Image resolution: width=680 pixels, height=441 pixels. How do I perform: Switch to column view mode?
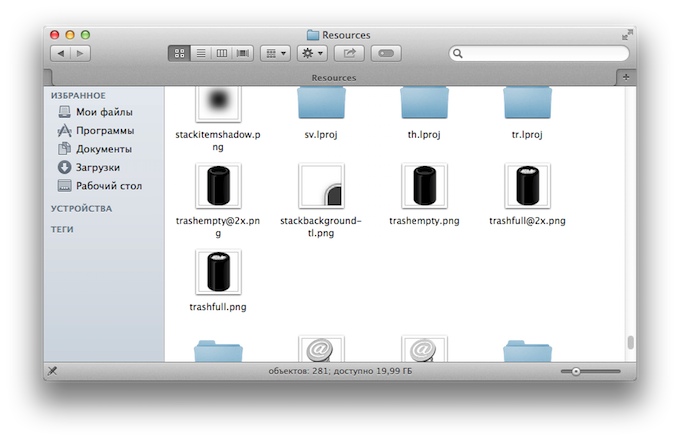(x=221, y=53)
